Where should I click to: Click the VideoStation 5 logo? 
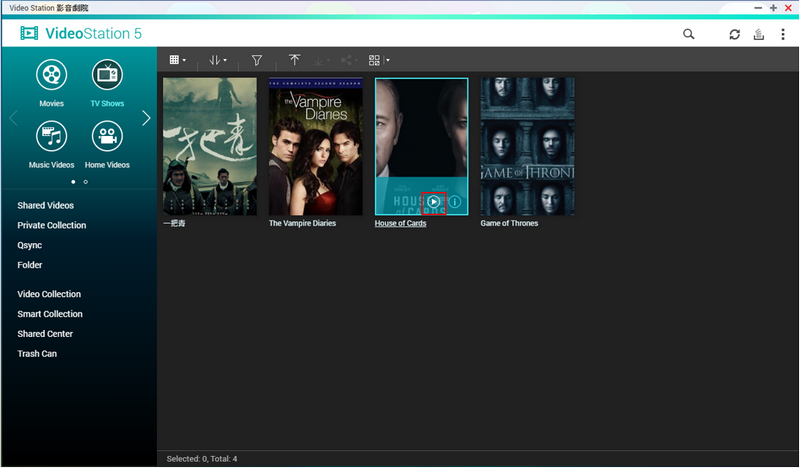coord(81,34)
